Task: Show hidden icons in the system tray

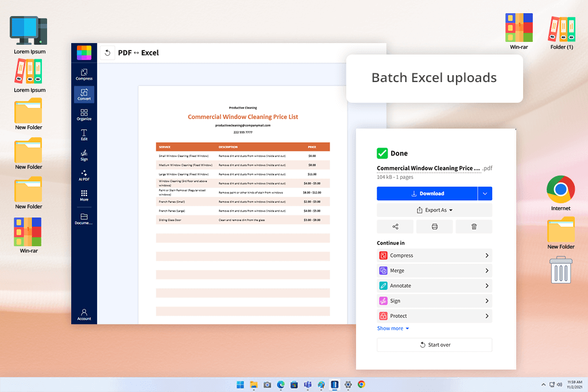Action: pos(543,385)
